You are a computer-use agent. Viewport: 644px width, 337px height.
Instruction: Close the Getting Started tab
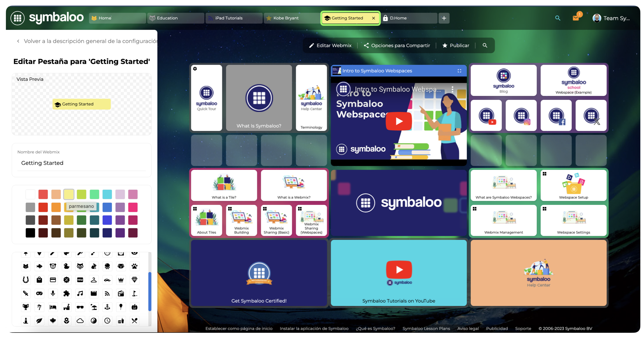point(373,18)
